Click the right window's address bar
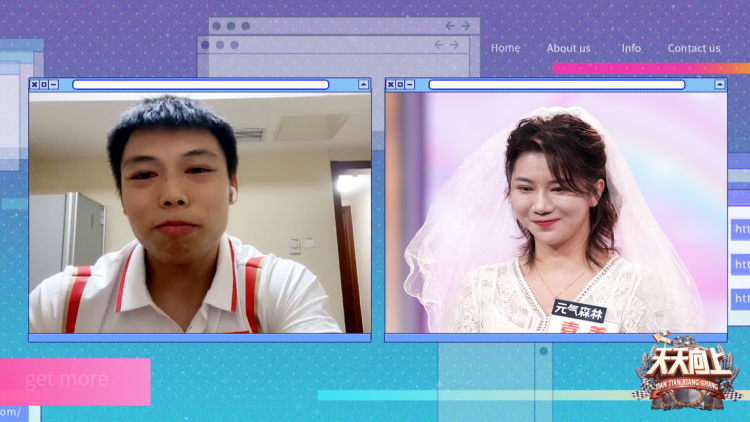Viewport: 750px width, 422px height. [x=557, y=85]
